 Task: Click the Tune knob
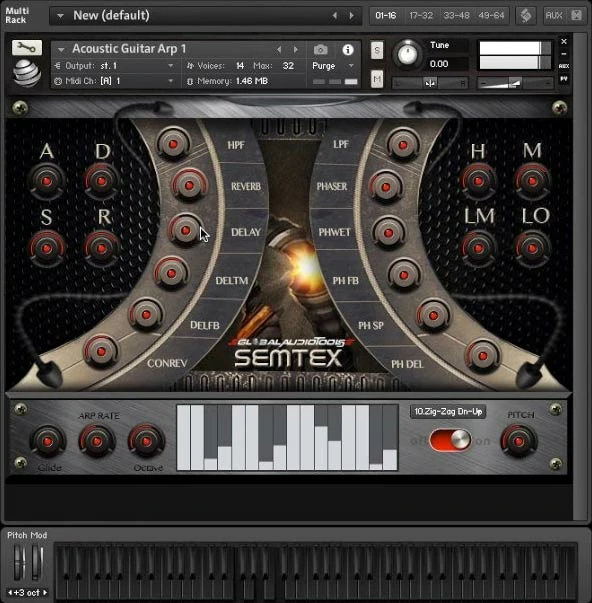click(408, 54)
